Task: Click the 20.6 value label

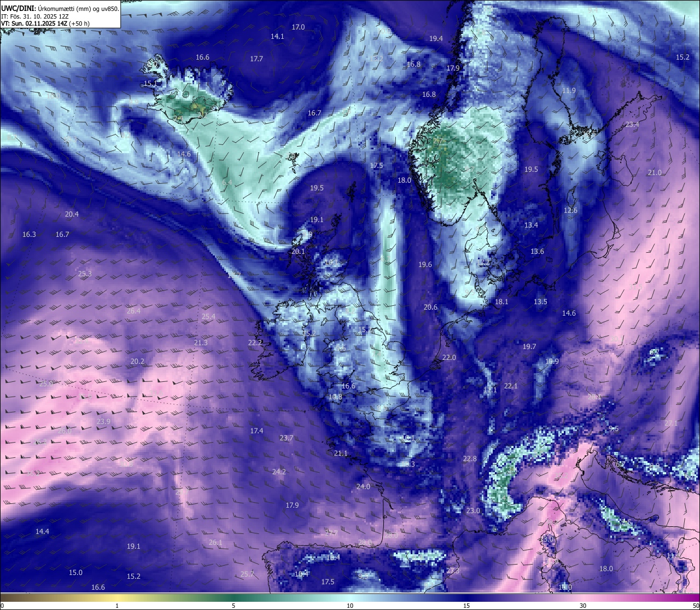Action: click(x=430, y=307)
